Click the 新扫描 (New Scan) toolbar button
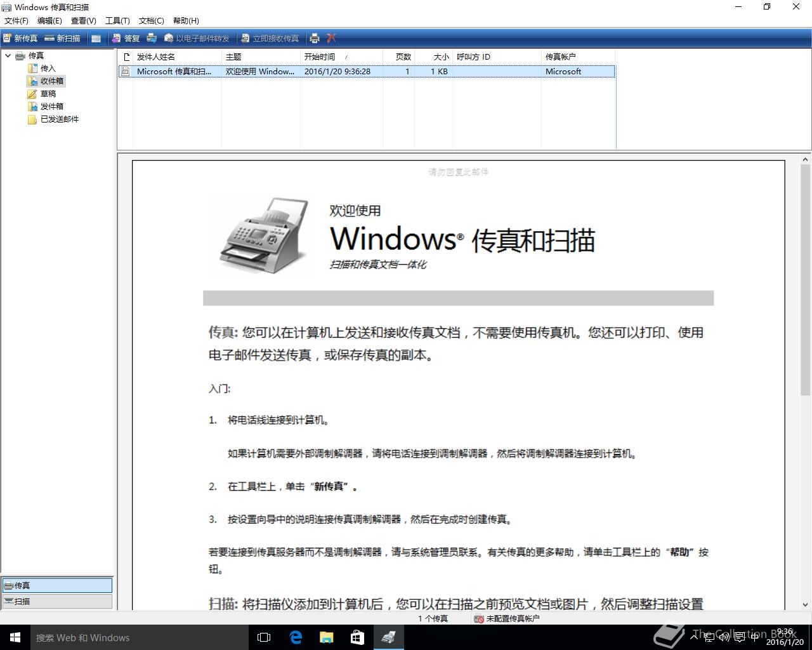 click(63, 38)
